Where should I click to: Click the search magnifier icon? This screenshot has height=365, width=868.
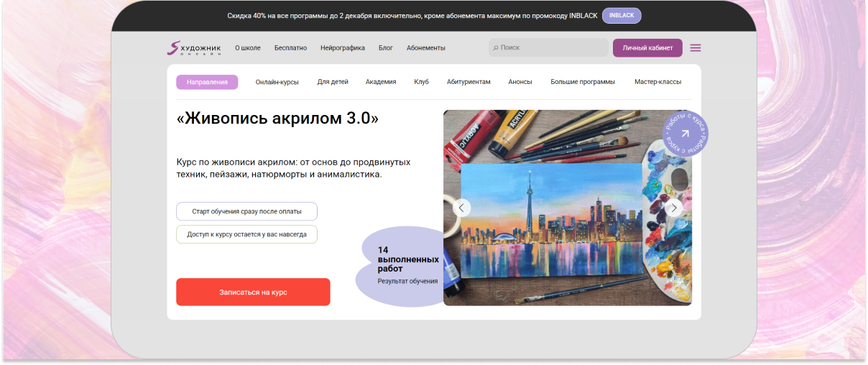point(494,48)
